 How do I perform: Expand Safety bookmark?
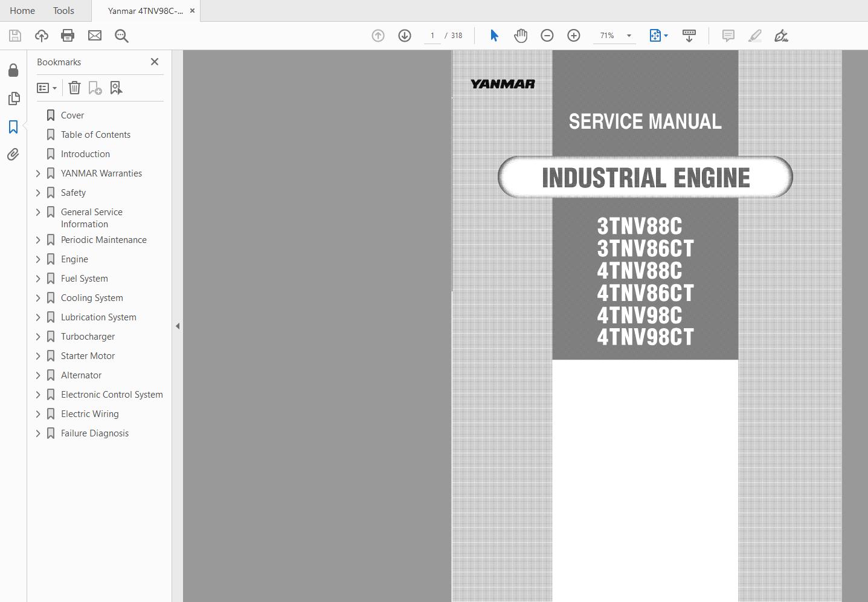point(38,193)
